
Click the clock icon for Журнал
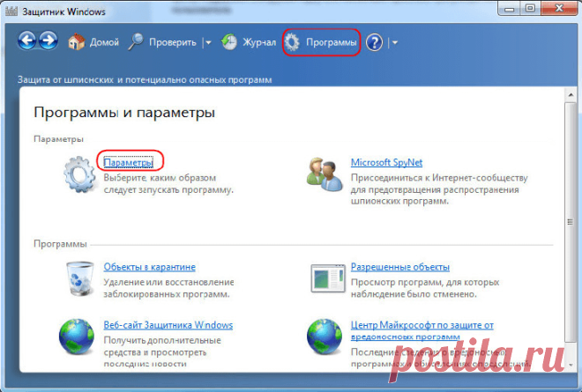pyautogui.click(x=229, y=42)
